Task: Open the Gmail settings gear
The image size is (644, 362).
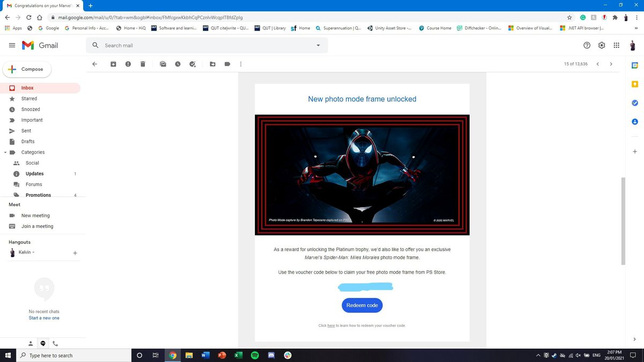Action: [x=602, y=46]
